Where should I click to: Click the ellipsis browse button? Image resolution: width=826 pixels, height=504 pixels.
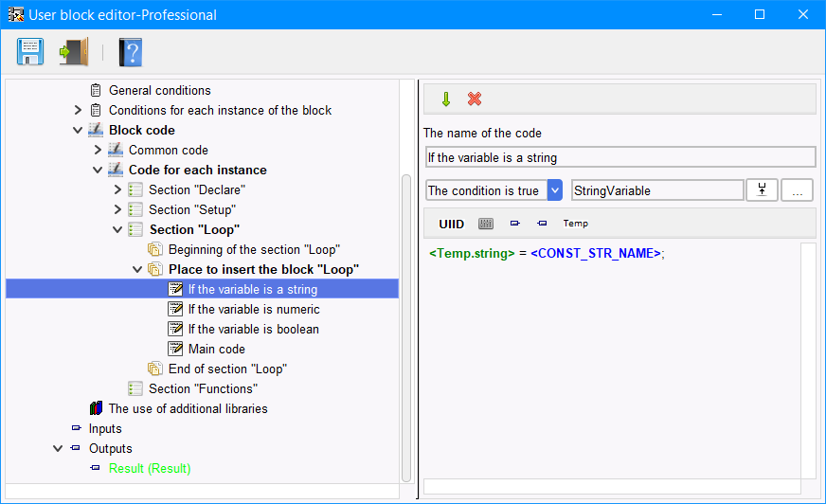pos(797,190)
